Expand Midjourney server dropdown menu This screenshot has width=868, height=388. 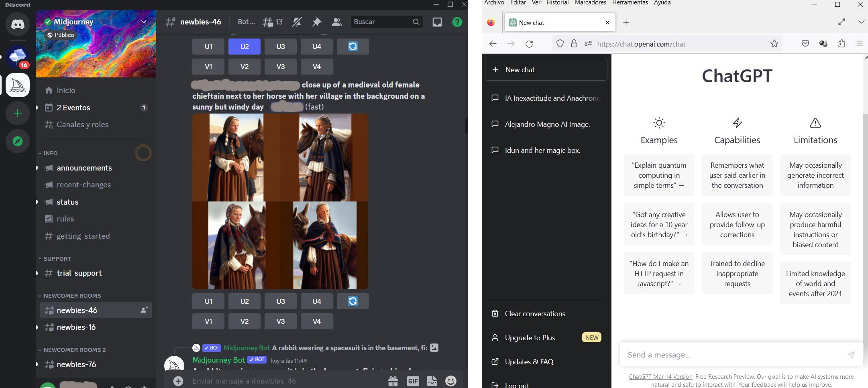click(x=144, y=22)
